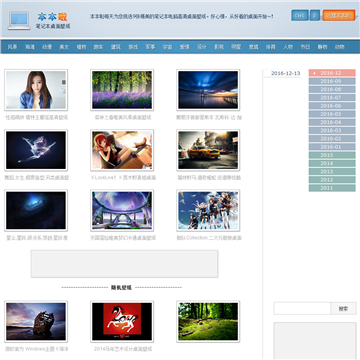Open the 植物 navigation item
Image resolution: width=360 pixels, height=360 pixels.
pyautogui.click(x=81, y=47)
